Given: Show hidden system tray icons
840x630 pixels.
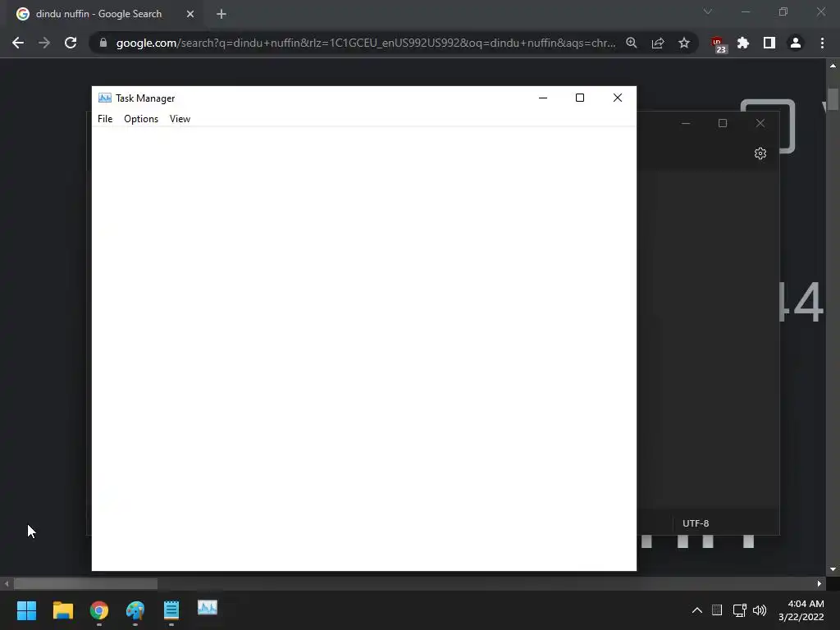Looking at the screenshot, I should (697, 610).
